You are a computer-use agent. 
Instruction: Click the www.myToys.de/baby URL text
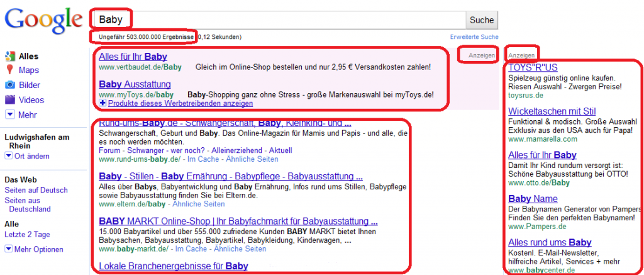pyautogui.click(x=136, y=94)
